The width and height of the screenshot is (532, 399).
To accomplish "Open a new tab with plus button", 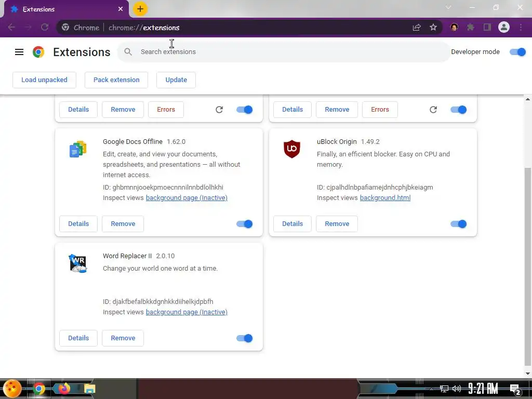I will coord(140,9).
